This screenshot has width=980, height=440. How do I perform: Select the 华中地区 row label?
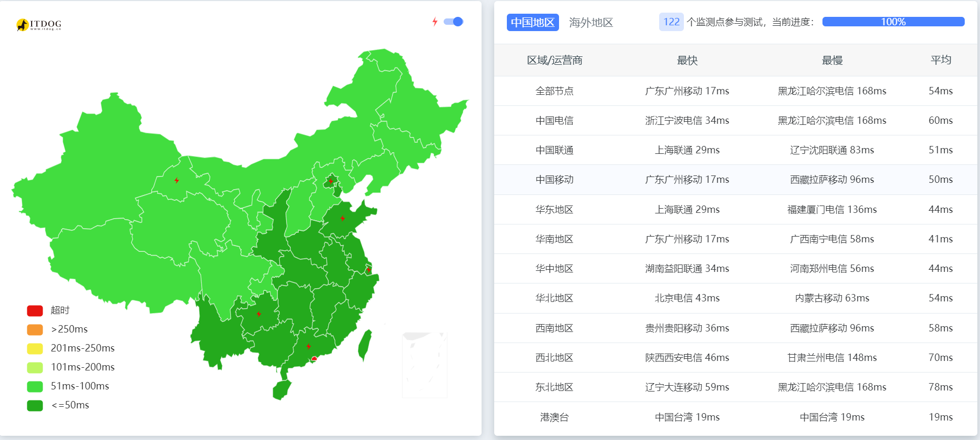[555, 269]
